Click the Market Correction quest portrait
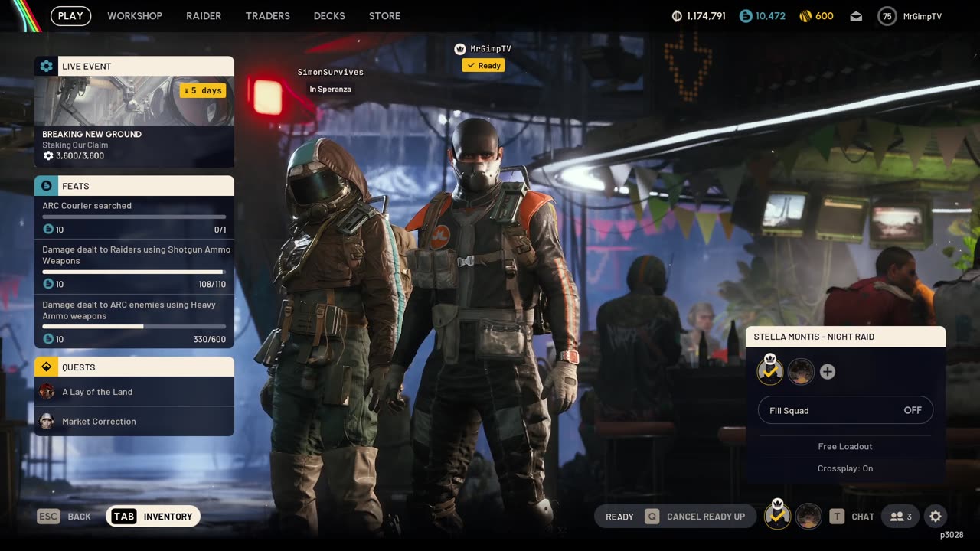The height and width of the screenshot is (551, 980). click(x=47, y=422)
